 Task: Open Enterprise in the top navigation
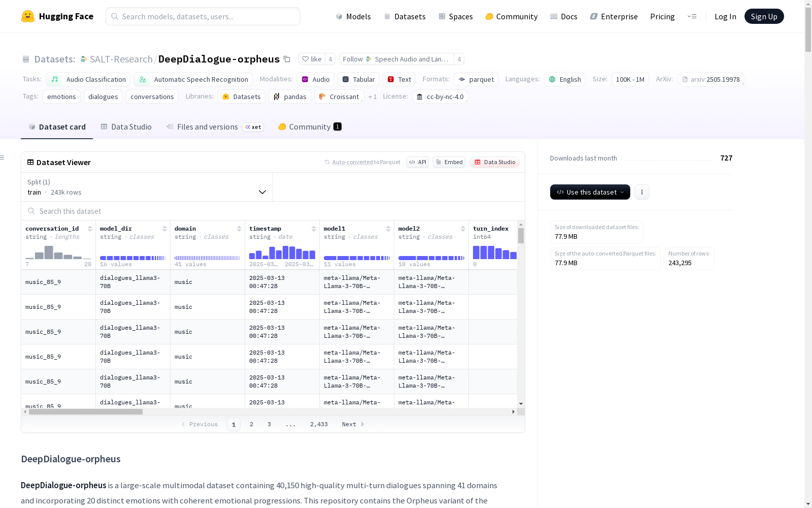tap(614, 16)
